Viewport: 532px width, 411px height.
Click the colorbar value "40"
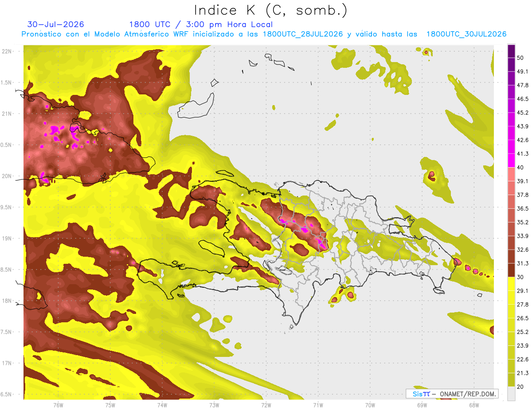click(521, 168)
